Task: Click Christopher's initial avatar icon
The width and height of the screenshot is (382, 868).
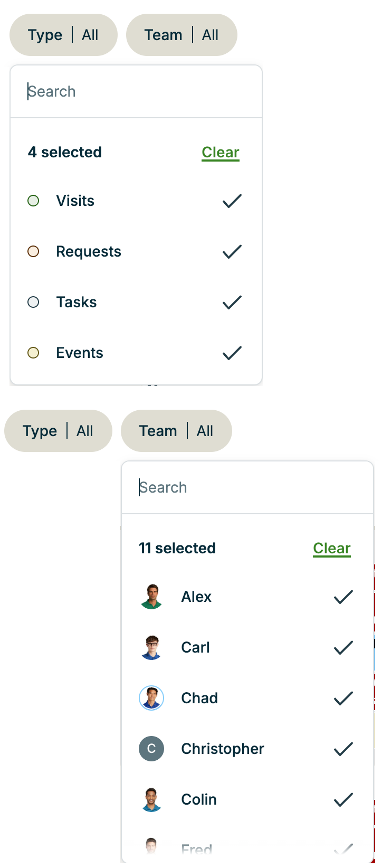Action: click(151, 749)
